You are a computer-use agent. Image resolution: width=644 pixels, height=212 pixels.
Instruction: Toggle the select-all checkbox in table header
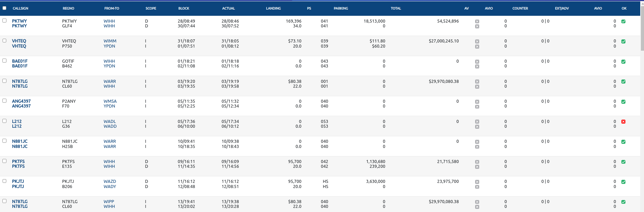[x=4, y=8]
